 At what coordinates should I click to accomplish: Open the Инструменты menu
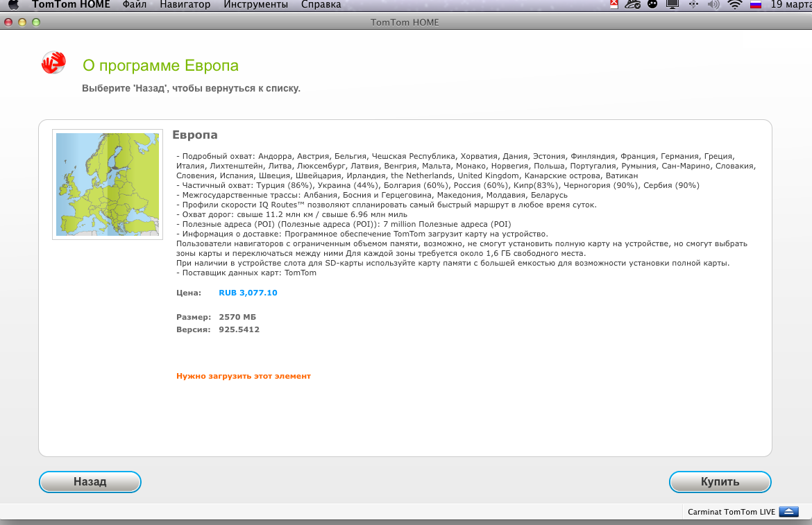[255, 5]
